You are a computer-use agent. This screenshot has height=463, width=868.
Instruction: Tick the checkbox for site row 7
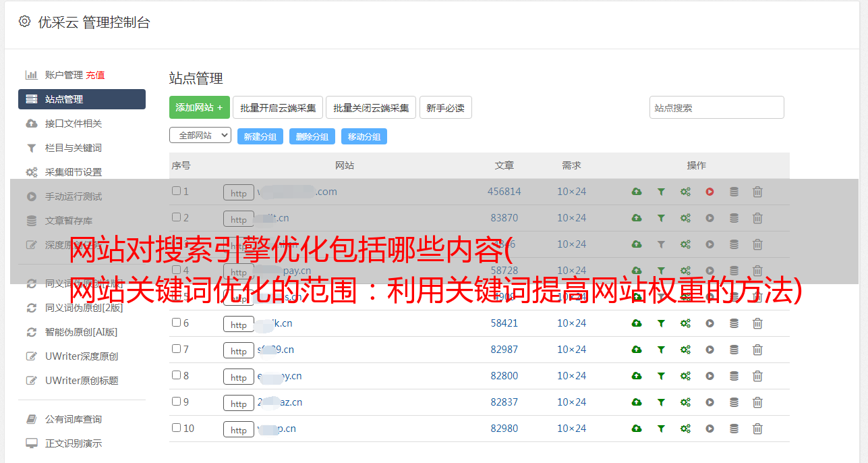(x=176, y=349)
